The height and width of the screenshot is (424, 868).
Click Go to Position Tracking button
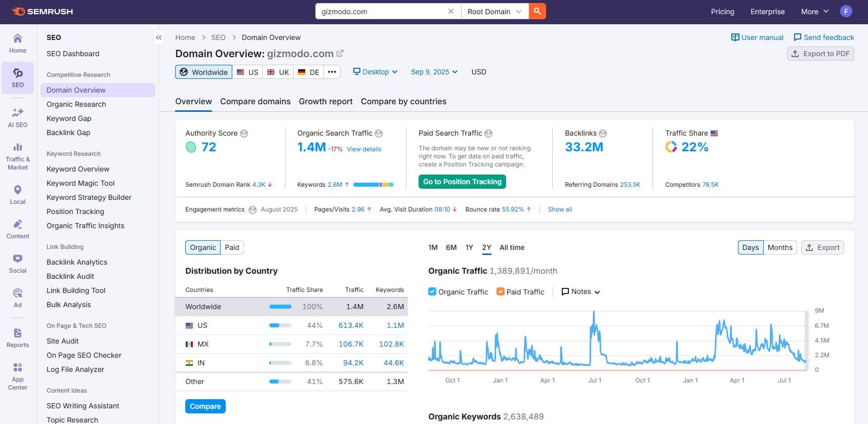pyautogui.click(x=462, y=182)
